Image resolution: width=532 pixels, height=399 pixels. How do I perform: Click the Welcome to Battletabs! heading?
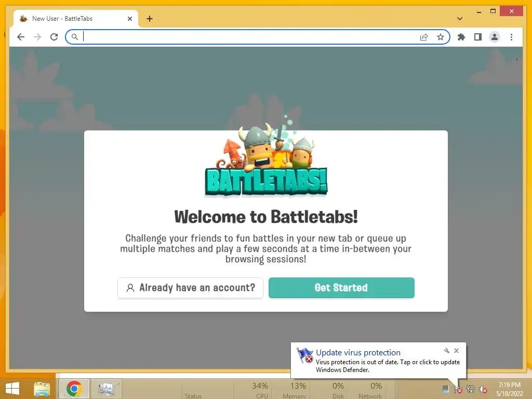(x=266, y=217)
